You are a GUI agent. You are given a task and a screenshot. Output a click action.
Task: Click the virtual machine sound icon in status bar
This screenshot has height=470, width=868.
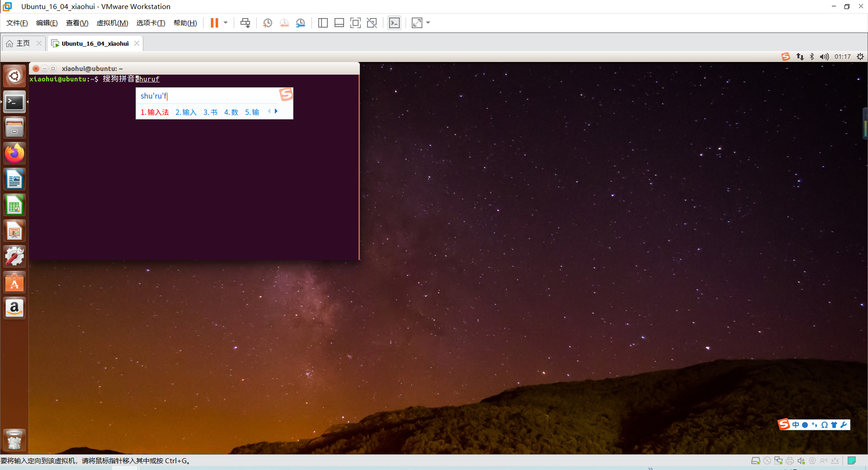802,461
